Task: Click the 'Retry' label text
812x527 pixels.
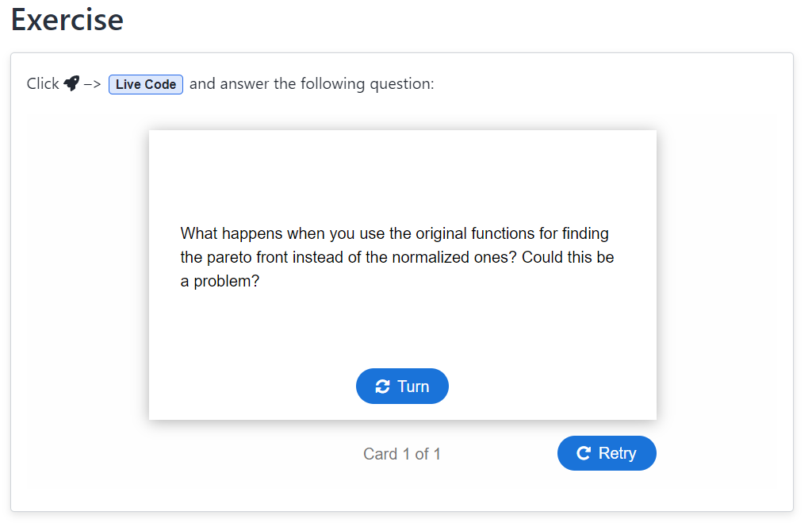Action: 617,453
